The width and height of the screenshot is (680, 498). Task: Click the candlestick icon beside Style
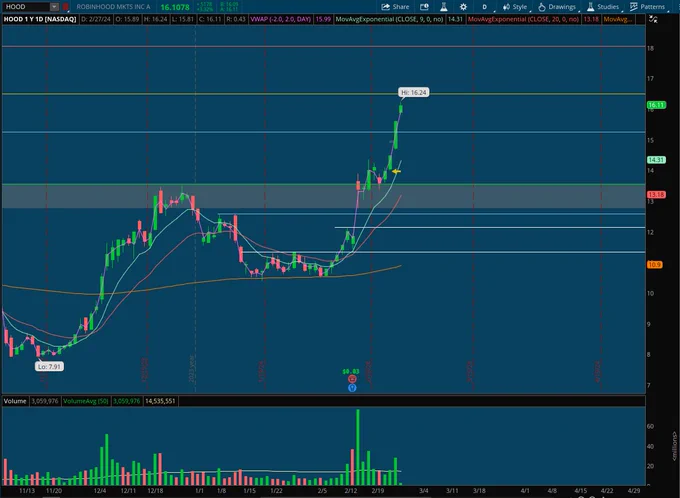pos(506,7)
